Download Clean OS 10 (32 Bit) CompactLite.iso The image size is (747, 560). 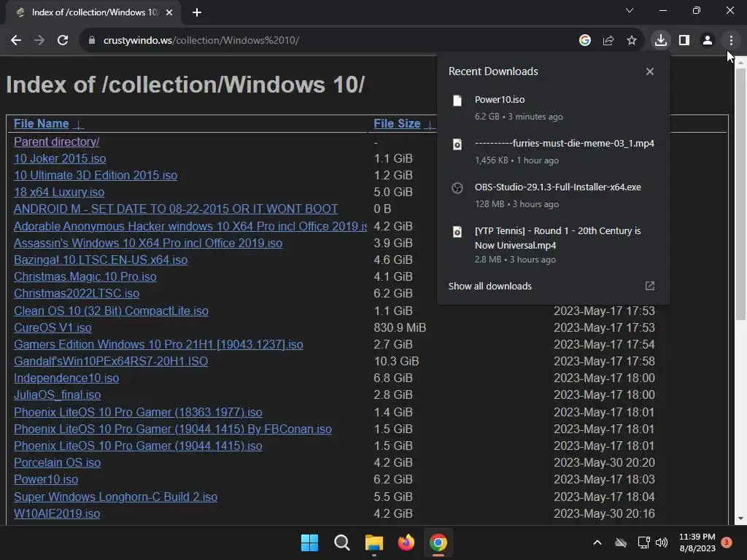coord(111,311)
